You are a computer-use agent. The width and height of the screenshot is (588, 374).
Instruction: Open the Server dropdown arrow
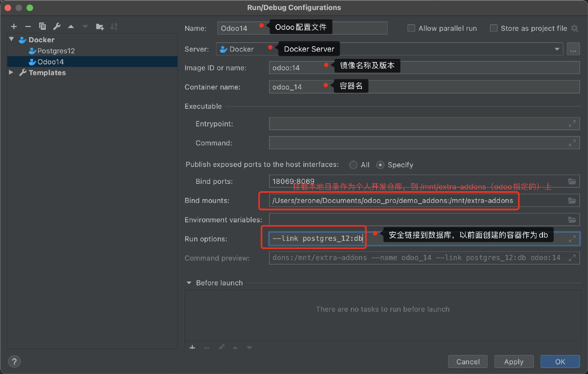(x=557, y=49)
